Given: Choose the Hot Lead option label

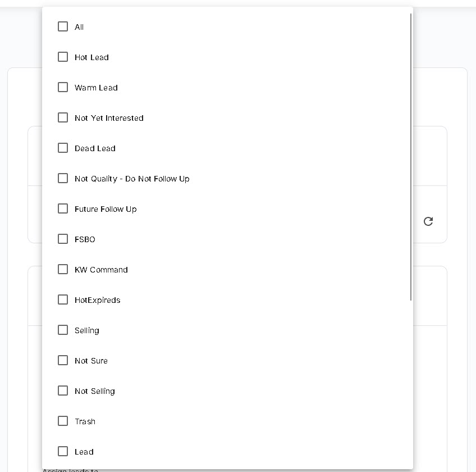Looking at the screenshot, I should [91, 57].
